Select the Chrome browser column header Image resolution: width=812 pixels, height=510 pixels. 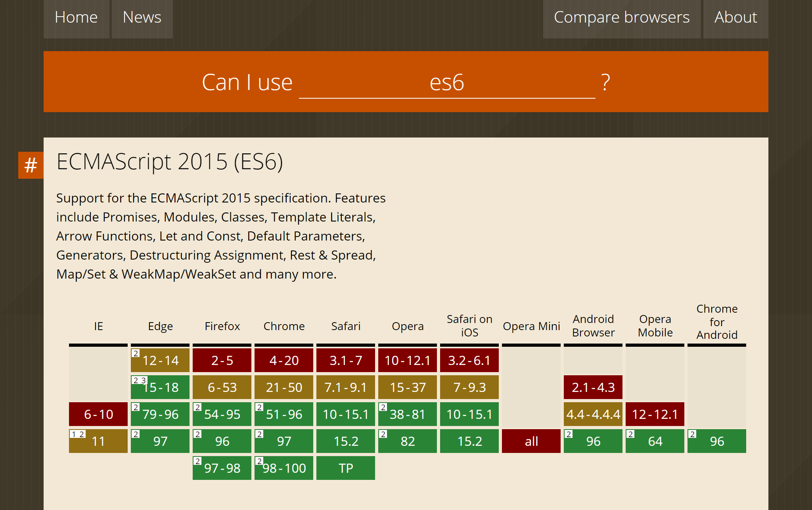pyautogui.click(x=284, y=326)
